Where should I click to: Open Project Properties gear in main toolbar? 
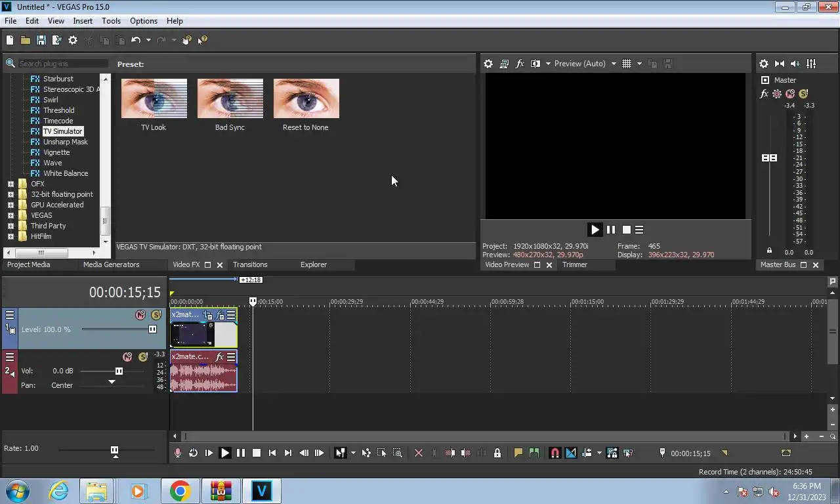[x=73, y=40]
